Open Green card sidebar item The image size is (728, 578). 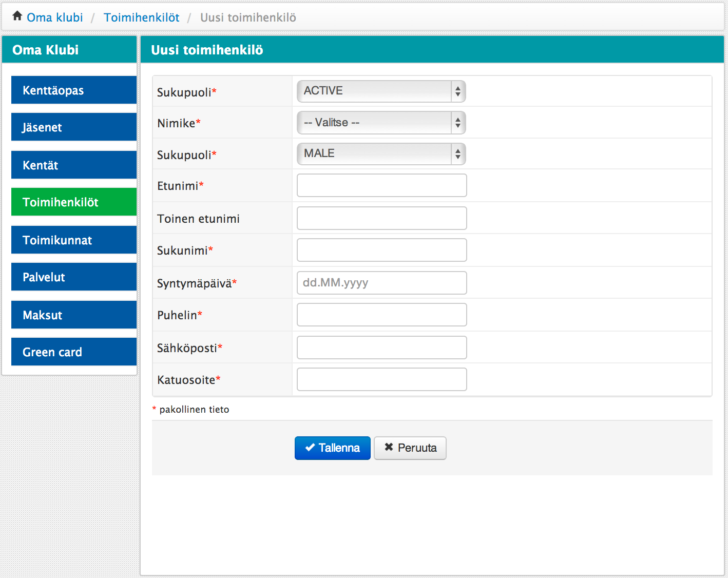click(74, 352)
